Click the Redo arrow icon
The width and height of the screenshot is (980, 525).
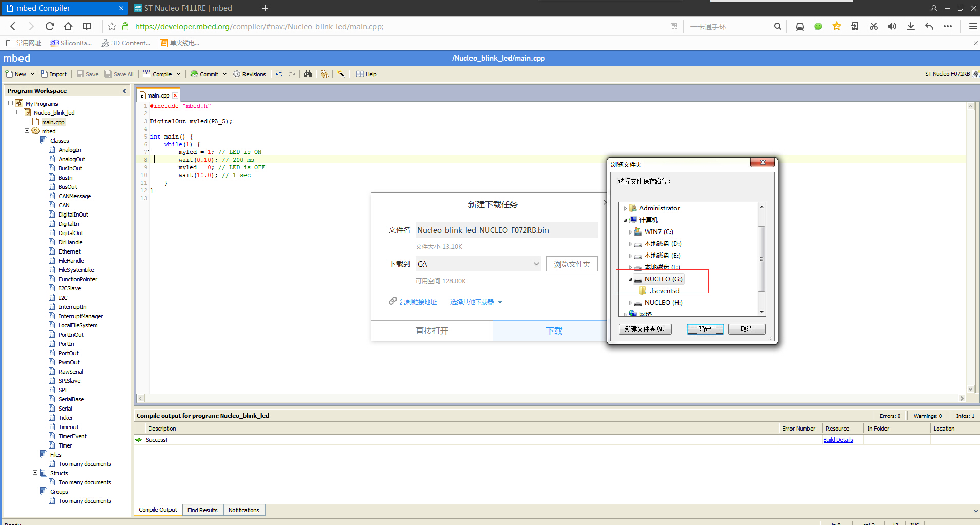(292, 74)
